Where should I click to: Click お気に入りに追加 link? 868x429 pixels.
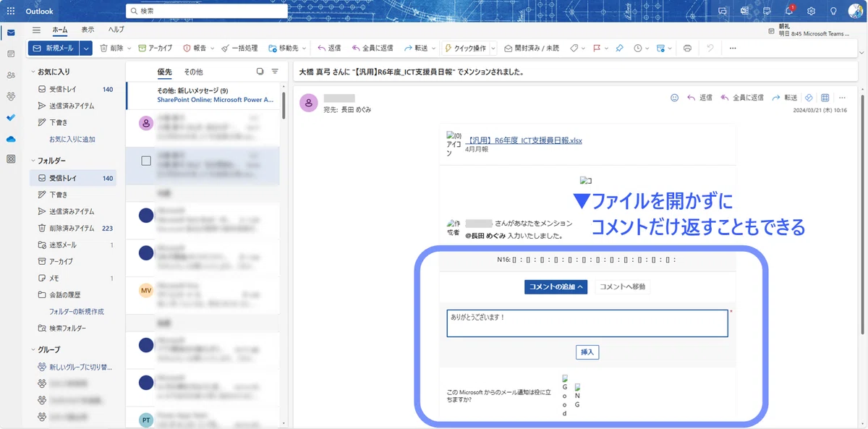pyautogui.click(x=72, y=139)
